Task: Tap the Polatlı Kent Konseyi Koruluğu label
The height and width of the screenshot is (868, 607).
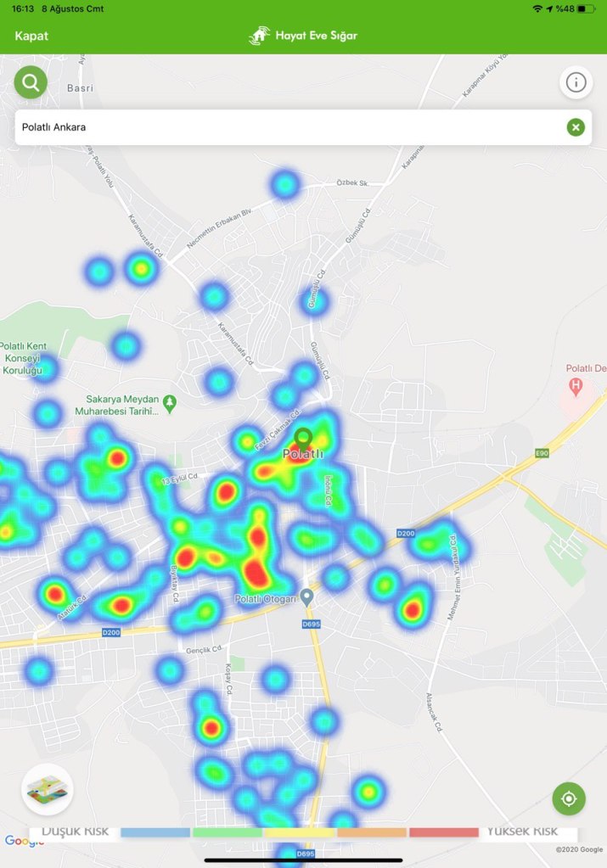Action: tap(29, 358)
